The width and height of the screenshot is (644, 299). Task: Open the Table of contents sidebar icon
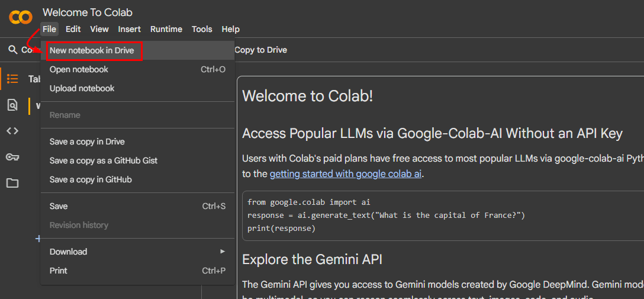[12, 79]
